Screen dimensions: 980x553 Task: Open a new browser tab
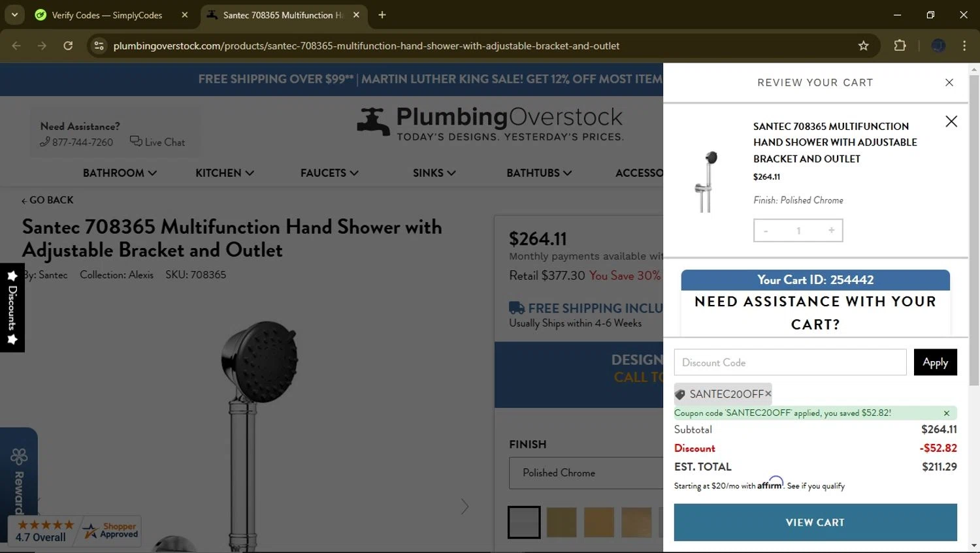point(382,15)
